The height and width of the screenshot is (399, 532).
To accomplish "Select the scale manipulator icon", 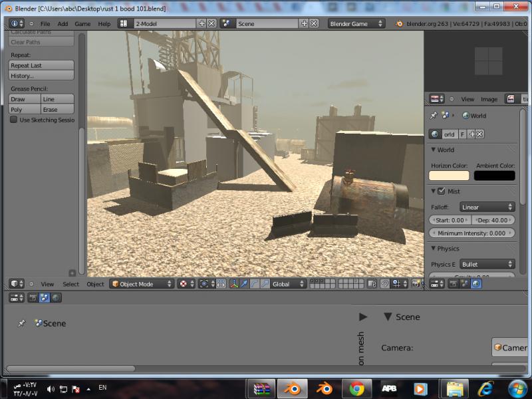I will pyautogui.click(x=265, y=284).
